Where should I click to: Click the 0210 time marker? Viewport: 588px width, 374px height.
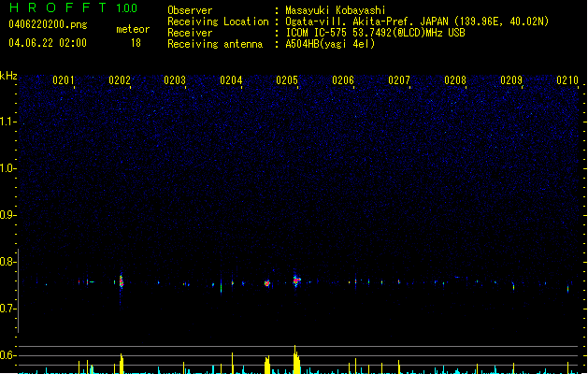[x=567, y=80]
